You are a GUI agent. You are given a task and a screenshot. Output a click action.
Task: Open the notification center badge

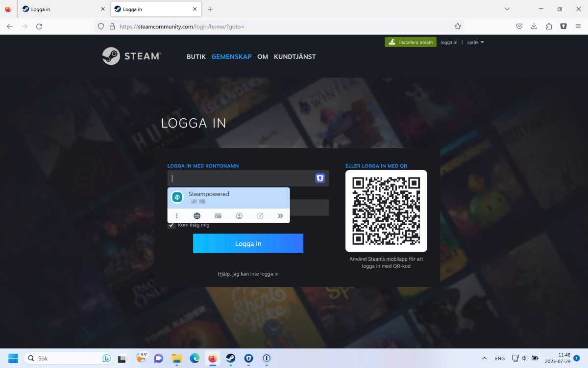coord(577,358)
